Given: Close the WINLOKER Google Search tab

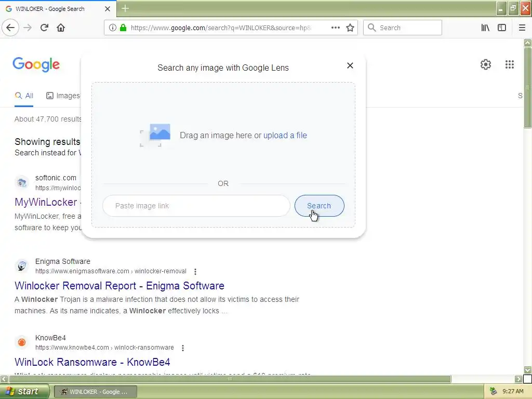Looking at the screenshot, I should [x=108, y=9].
